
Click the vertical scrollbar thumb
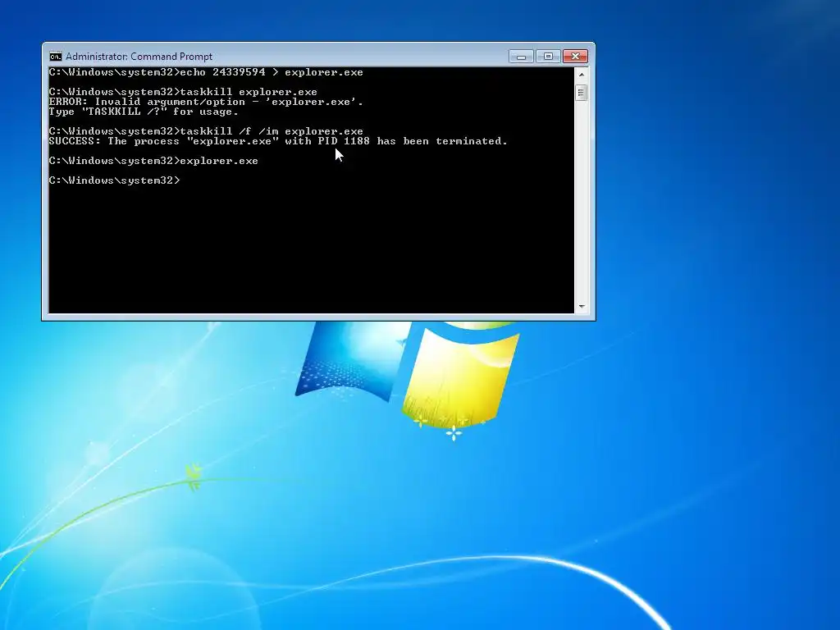point(582,92)
